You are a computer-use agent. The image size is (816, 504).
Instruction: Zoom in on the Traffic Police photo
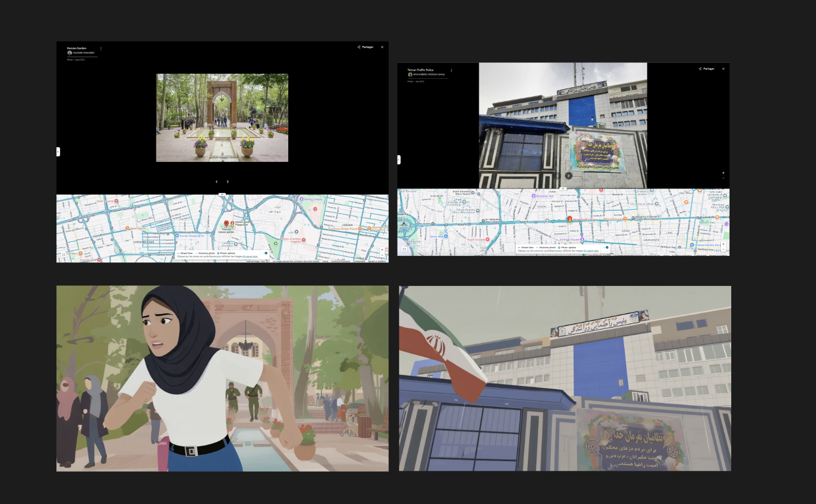coord(723,173)
